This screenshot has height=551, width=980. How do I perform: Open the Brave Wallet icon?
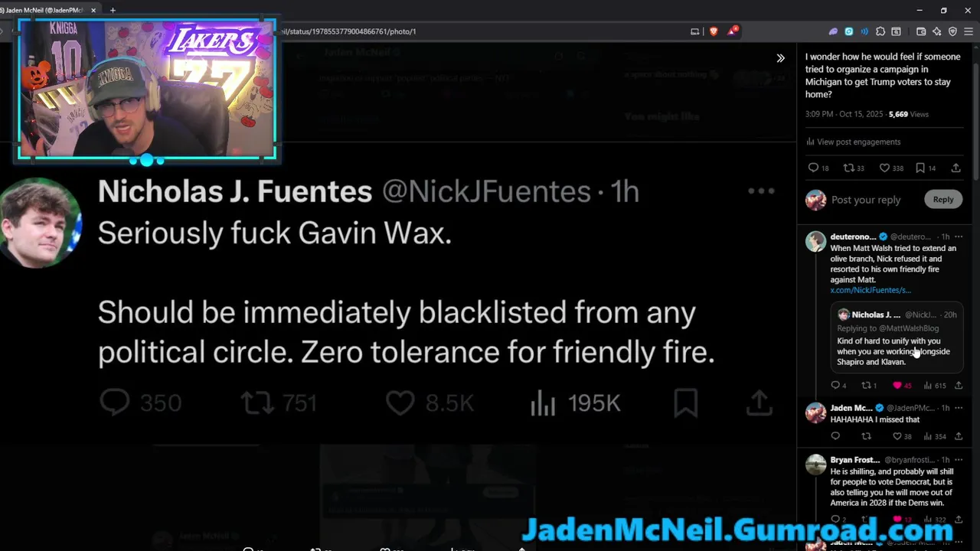pyautogui.click(x=921, y=31)
